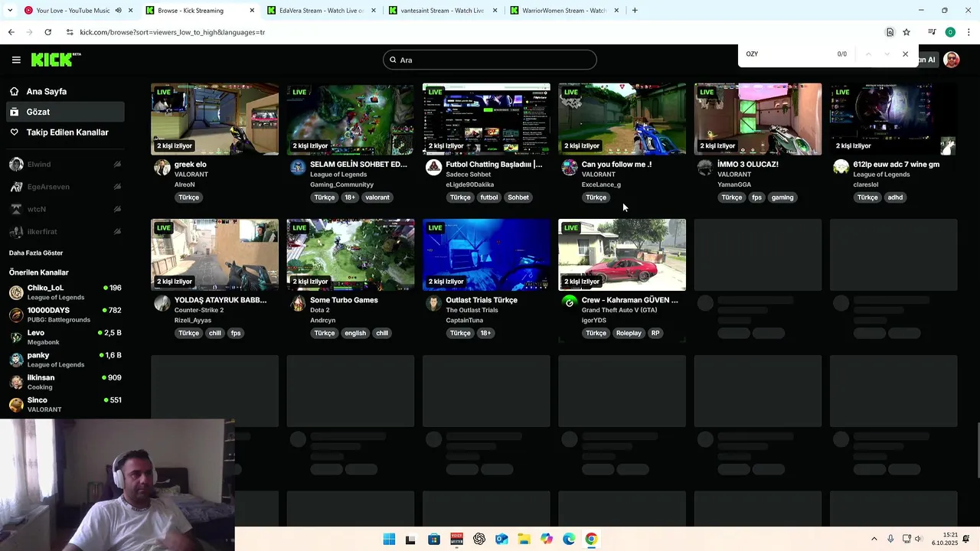980x551 pixels.
Task: Click clareslol streamer avatar
Action: [841, 168]
